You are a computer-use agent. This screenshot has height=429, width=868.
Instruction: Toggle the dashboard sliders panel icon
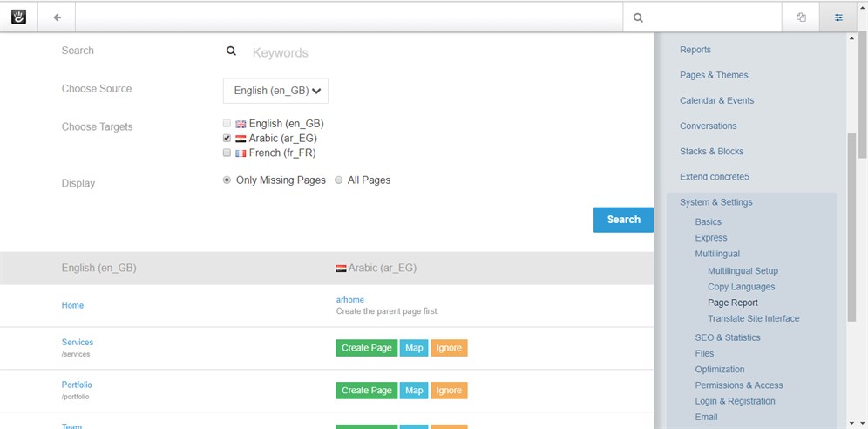[838, 17]
